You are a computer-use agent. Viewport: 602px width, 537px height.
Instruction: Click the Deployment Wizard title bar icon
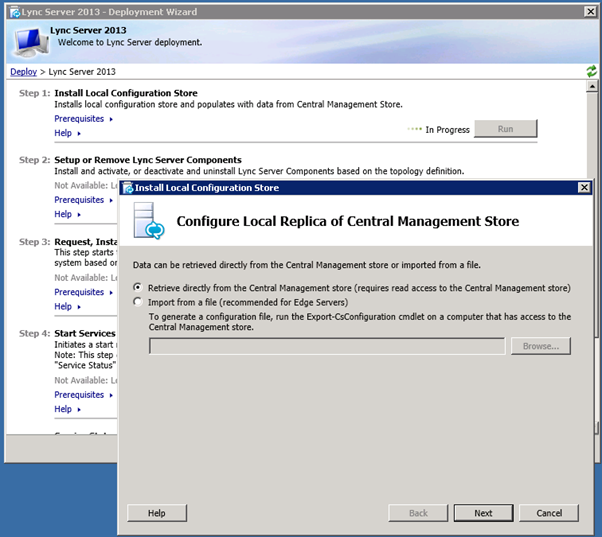click(14, 12)
